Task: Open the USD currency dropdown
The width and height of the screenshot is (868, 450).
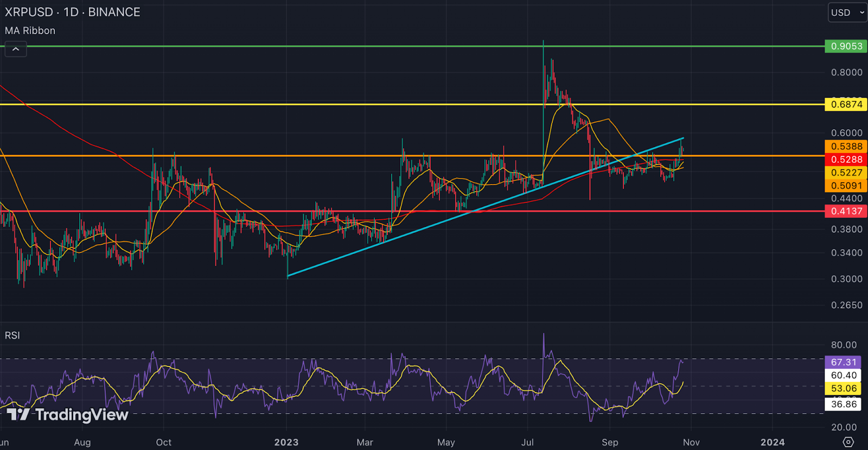Action: [848, 12]
